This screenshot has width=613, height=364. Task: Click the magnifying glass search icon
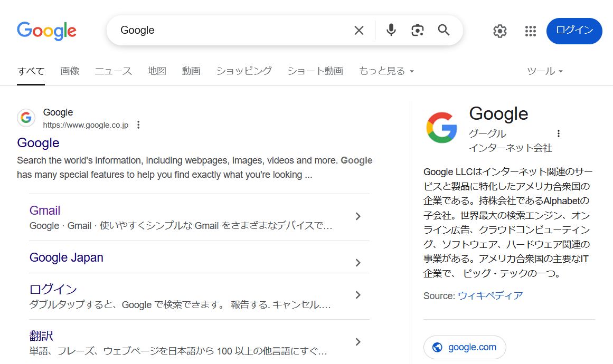[x=444, y=30]
